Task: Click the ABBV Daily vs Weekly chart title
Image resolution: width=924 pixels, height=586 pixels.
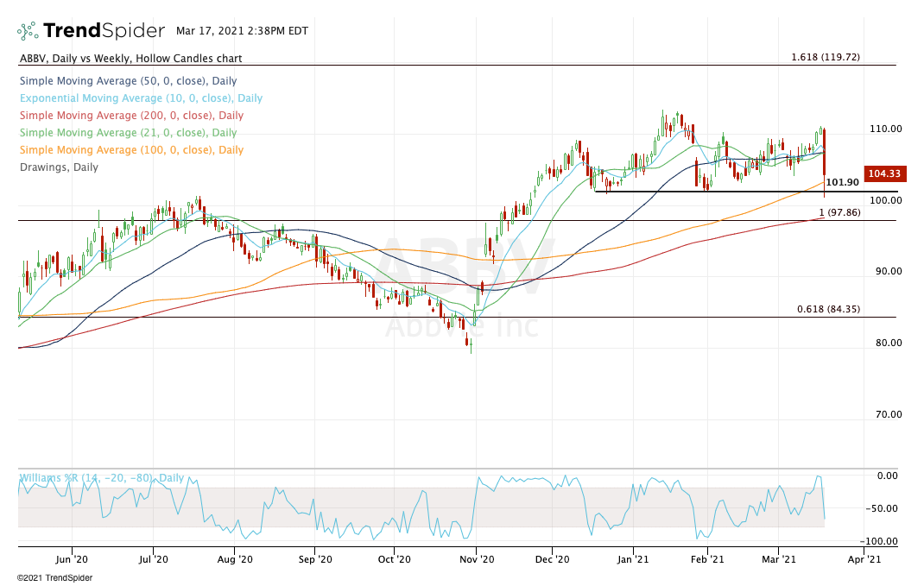Action: point(130,59)
